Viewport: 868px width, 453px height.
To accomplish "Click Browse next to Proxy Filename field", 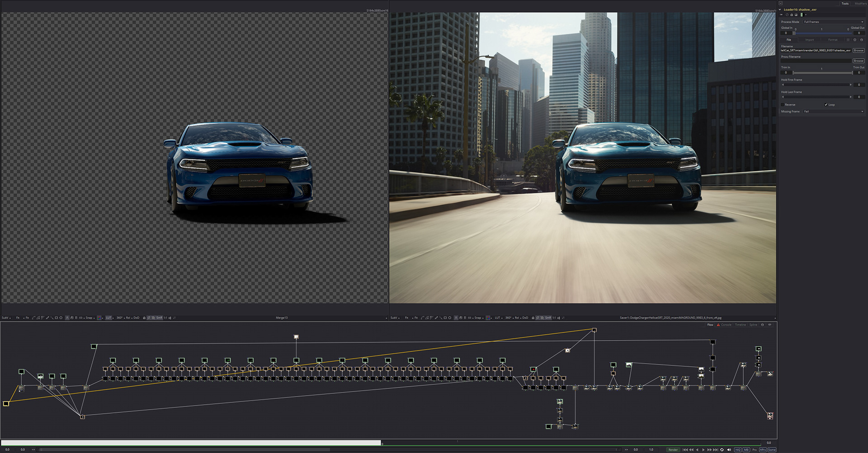I will coord(859,61).
